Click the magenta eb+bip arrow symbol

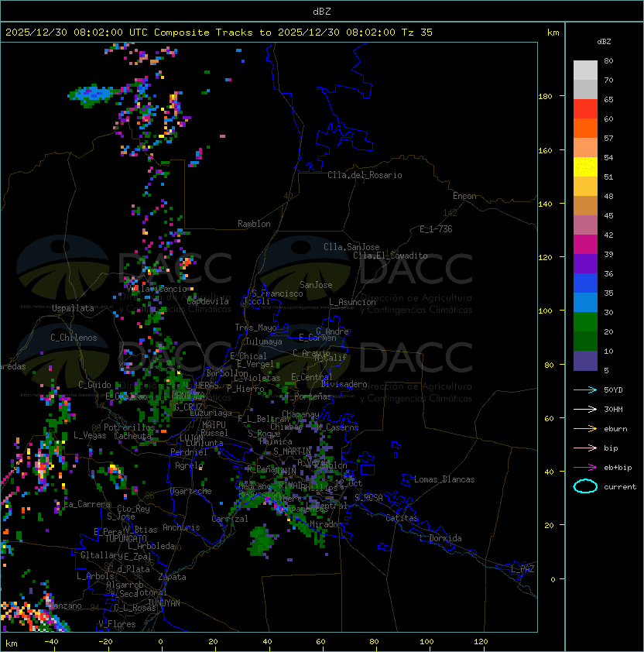tap(585, 468)
